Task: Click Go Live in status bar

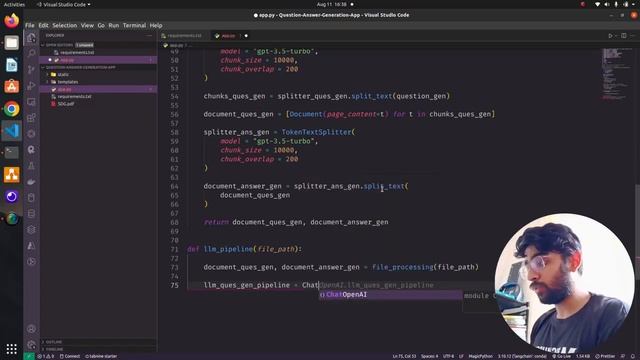Action: click(561, 356)
